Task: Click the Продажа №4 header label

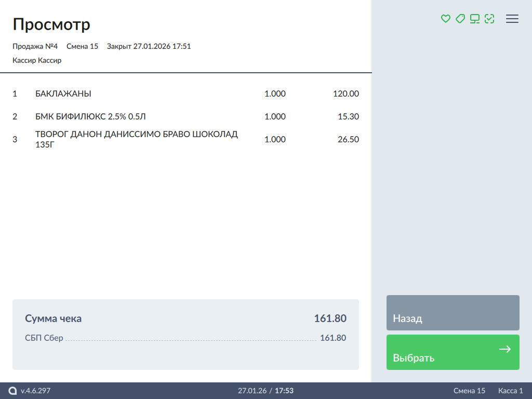Action: coord(35,46)
